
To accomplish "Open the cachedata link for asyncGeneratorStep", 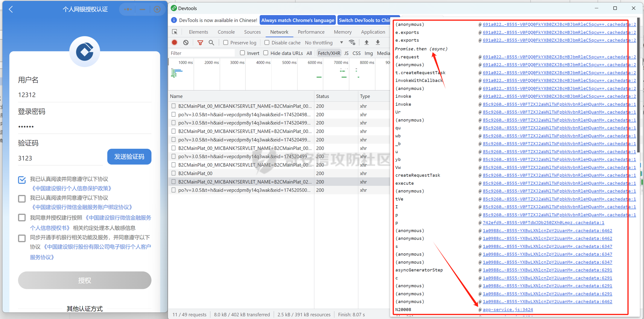I will (547, 270).
